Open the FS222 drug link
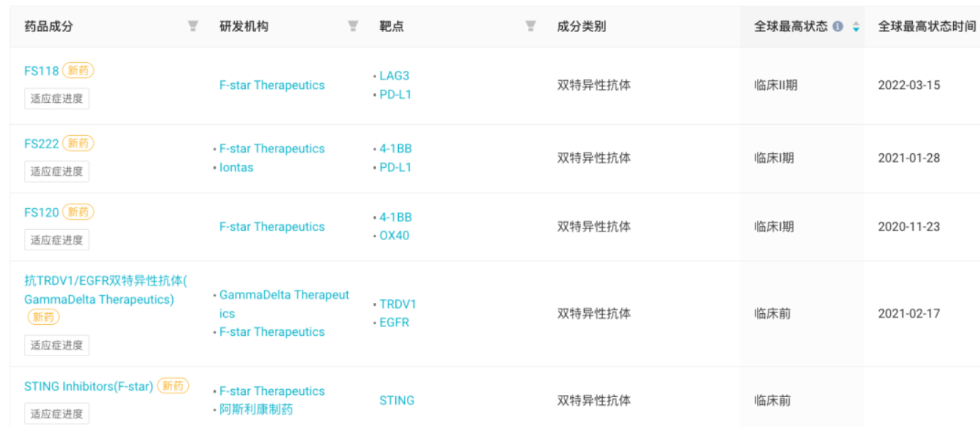Viewport: 980px width, 427px height. (42, 144)
